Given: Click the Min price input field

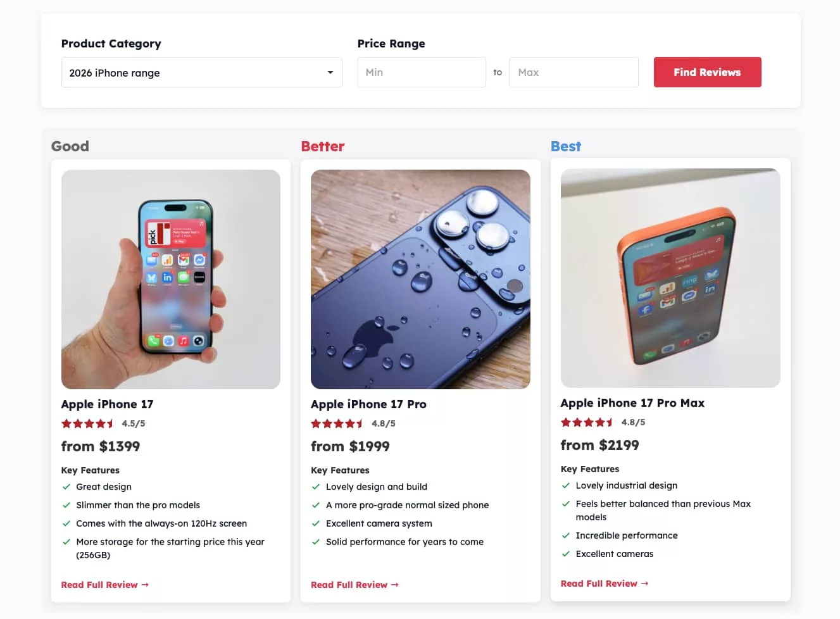Looking at the screenshot, I should tap(422, 73).
